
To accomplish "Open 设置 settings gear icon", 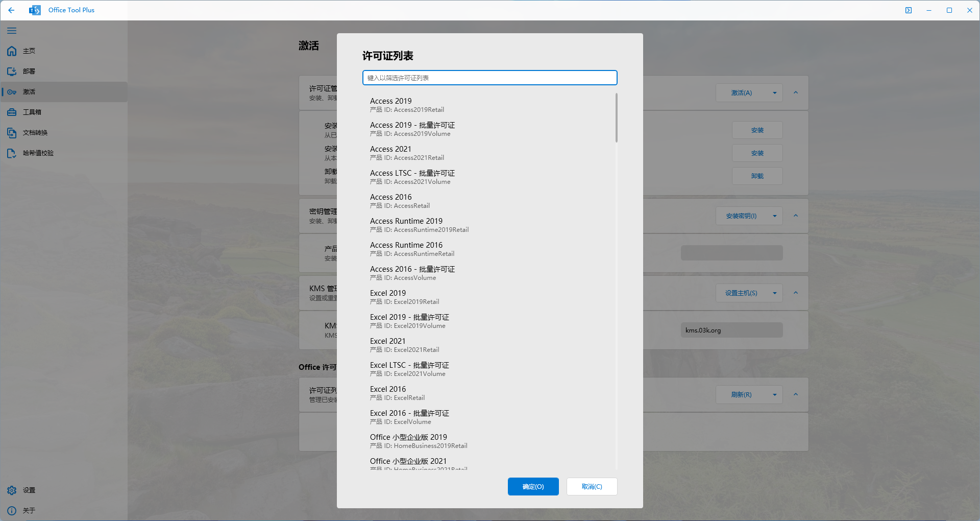I will pyautogui.click(x=12, y=490).
